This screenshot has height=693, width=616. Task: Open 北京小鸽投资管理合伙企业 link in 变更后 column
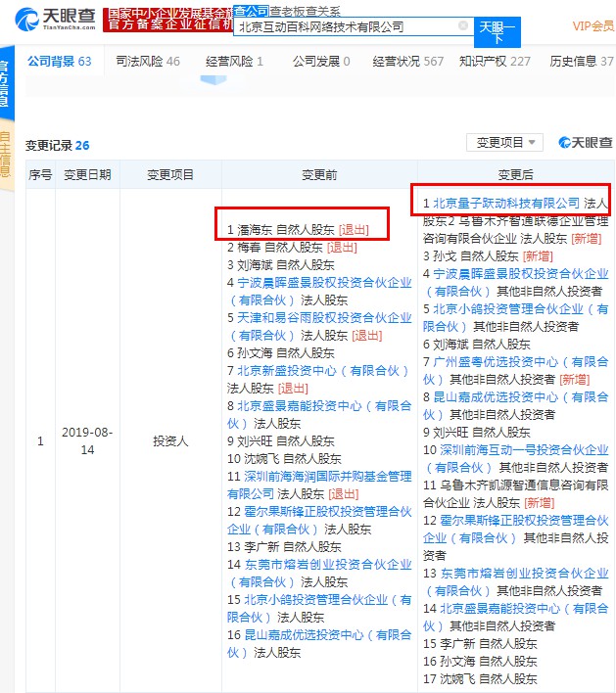pos(515,318)
